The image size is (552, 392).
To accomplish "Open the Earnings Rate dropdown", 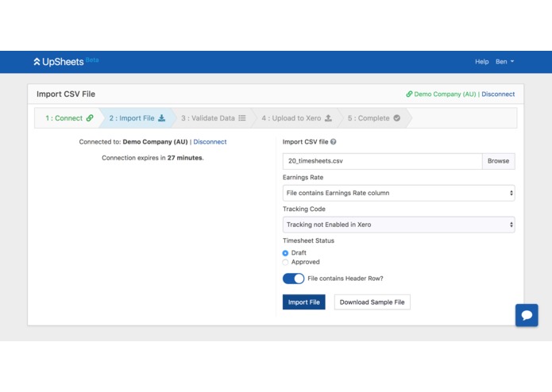I will point(399,193).
